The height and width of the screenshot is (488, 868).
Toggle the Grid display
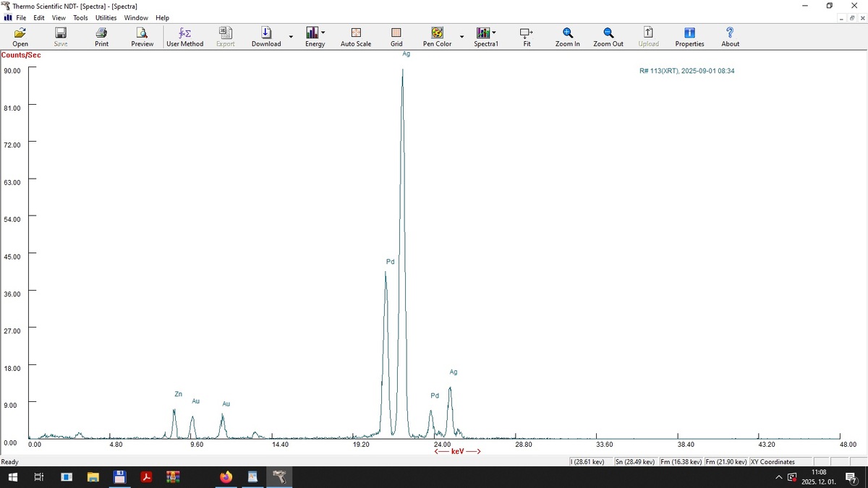[x=396, y=37]
